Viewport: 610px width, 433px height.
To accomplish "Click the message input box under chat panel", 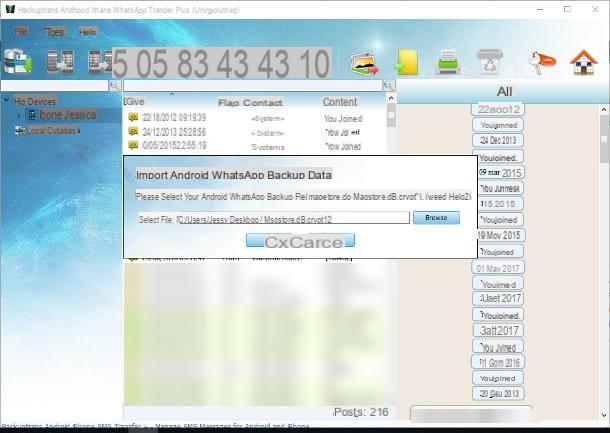I will [x=471, y=413].
